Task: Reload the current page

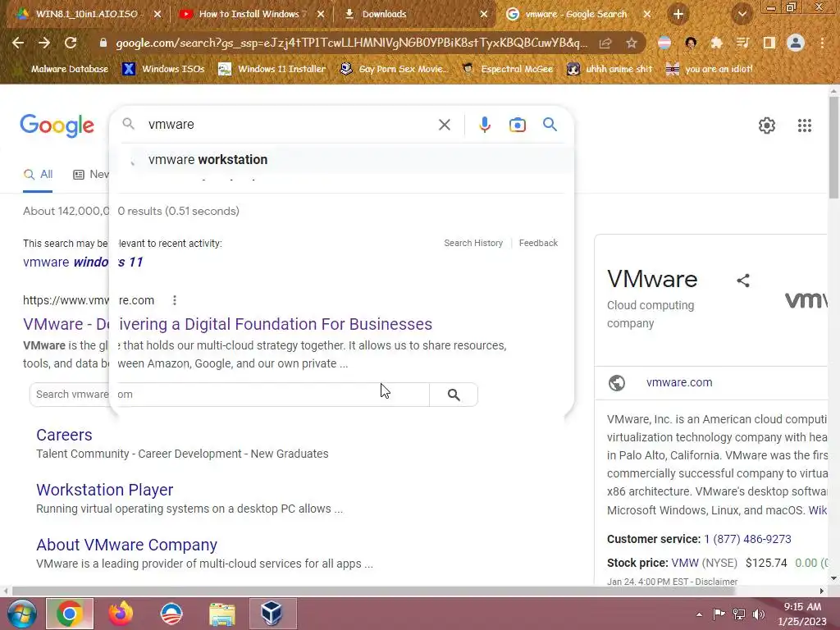Action: 71,43
